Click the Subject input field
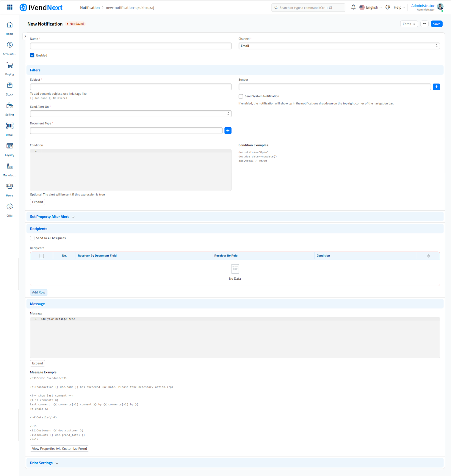The height and width of the screenshot is (476, 451). [131, 87]
